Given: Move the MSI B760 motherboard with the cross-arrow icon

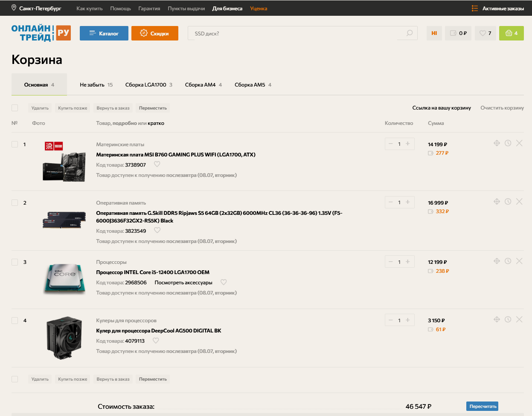Looking at the screenshot, I should [497, 143].
